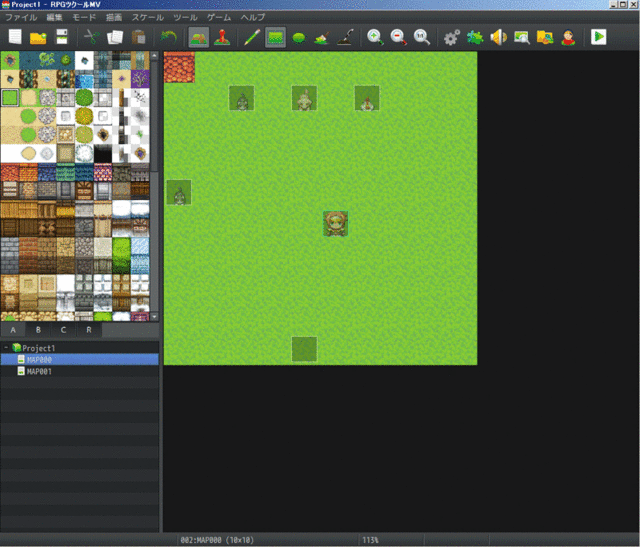Screen dimensions: 640x547
Task: Open the スケール menu
Action: tap(148, 18)
